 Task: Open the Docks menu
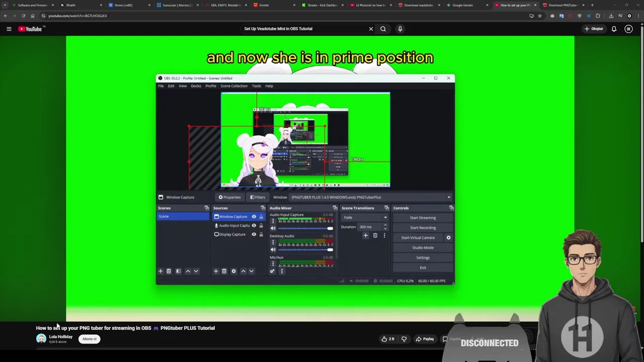tap(196, 86)
